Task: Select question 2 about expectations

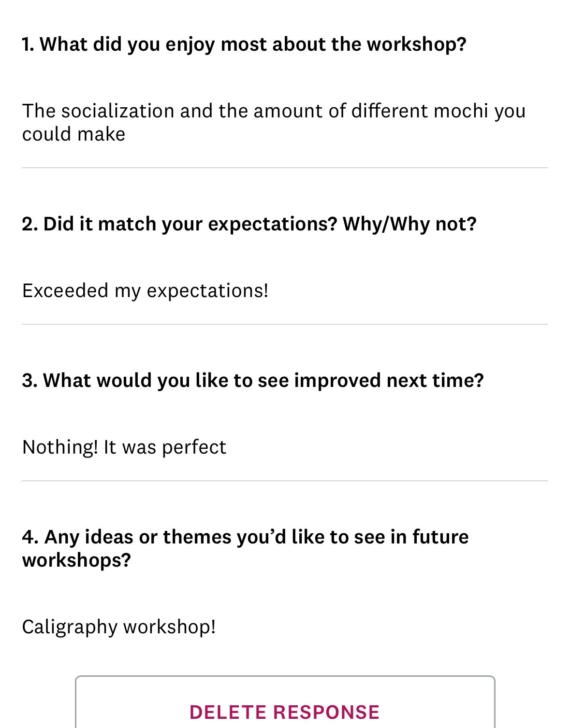Action: (x=249, y=223)
